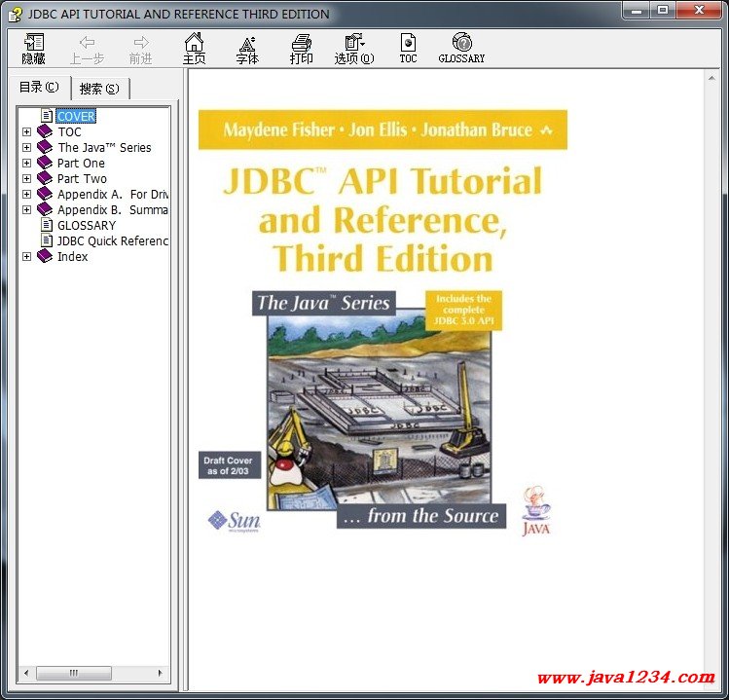
Task: Switch to the 目录 contents tab
Action: tap(39, 87)
